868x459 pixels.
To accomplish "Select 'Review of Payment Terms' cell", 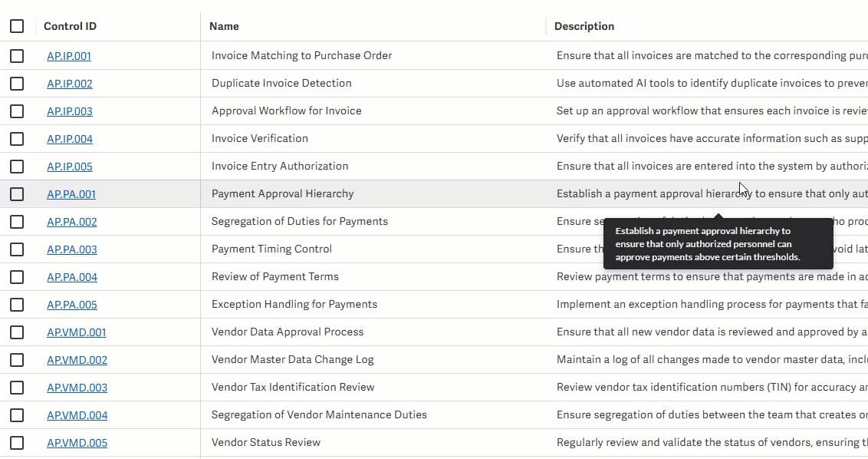I will (x=275, y=276).
